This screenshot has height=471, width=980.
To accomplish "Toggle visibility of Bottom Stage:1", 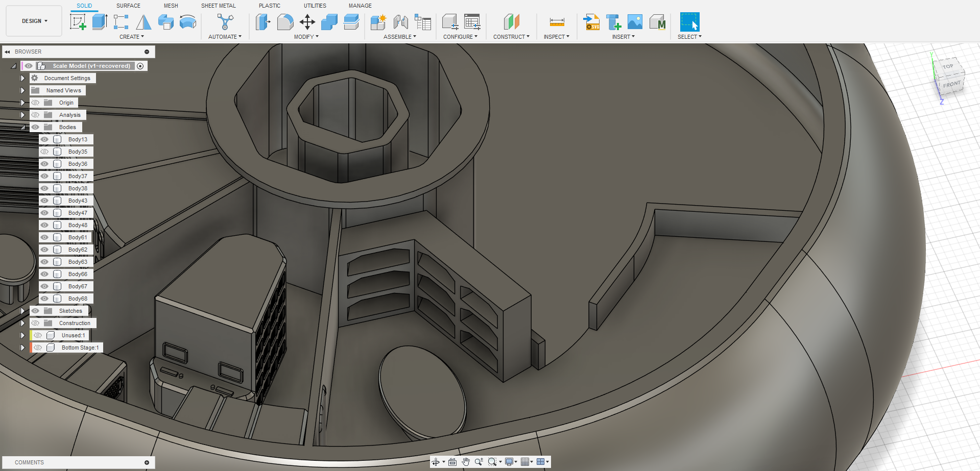I will 38,348.
